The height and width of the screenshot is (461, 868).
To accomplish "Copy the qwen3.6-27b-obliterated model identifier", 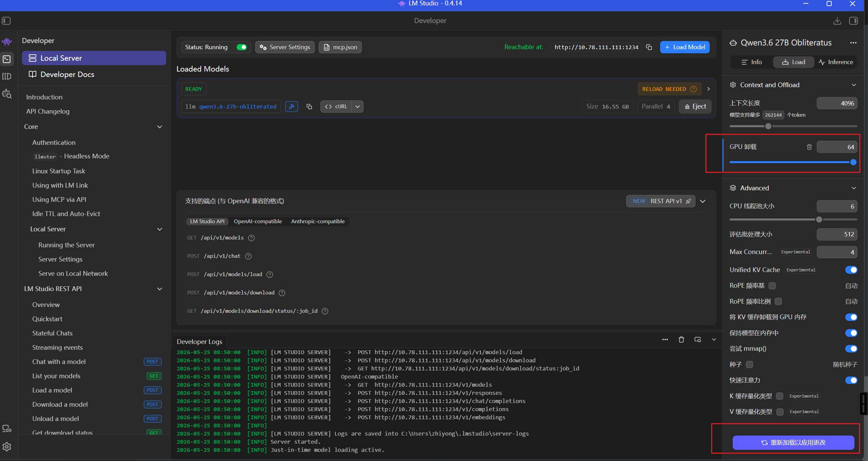I will (x=309, y=107).
